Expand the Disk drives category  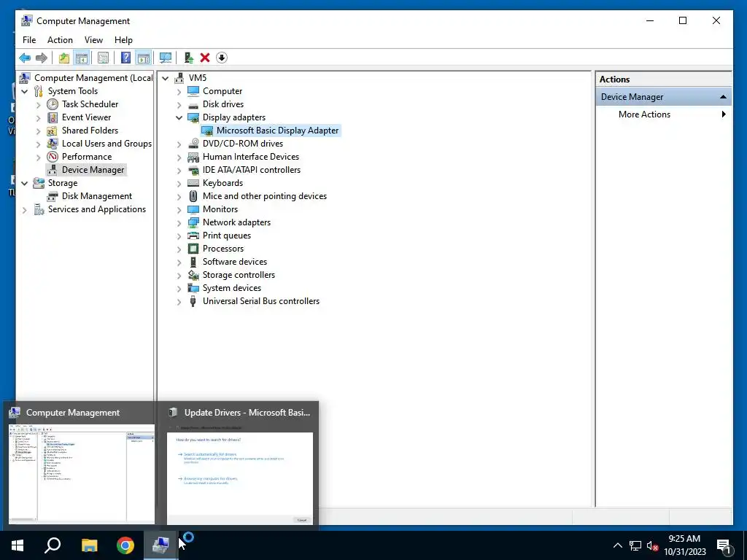point(179,104)
